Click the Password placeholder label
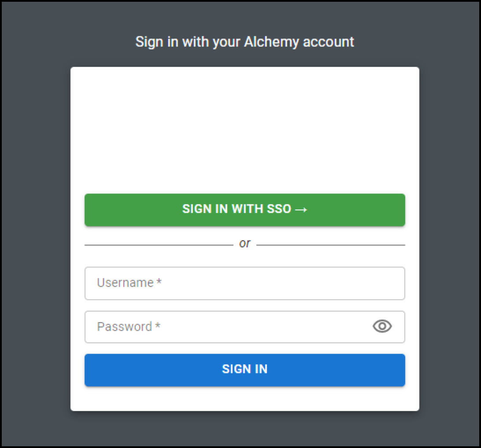This screenshot has width=481, height=448. 124,327
